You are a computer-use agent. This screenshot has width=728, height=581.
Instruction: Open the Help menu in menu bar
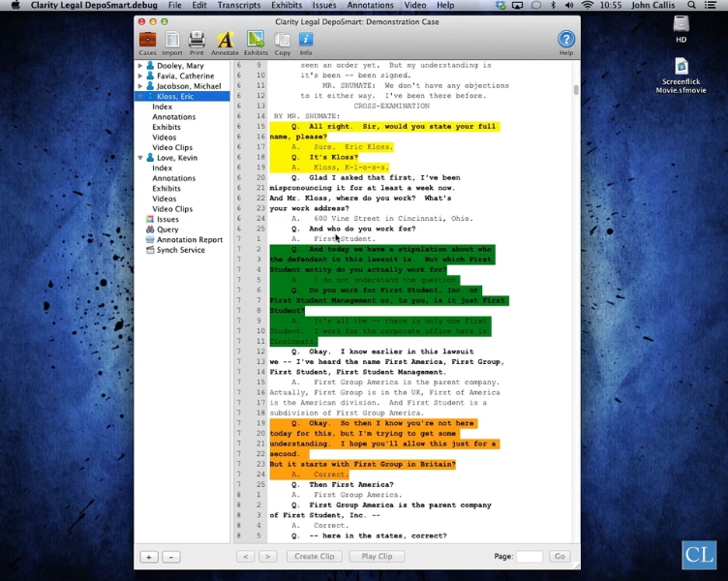pos(445,5)
